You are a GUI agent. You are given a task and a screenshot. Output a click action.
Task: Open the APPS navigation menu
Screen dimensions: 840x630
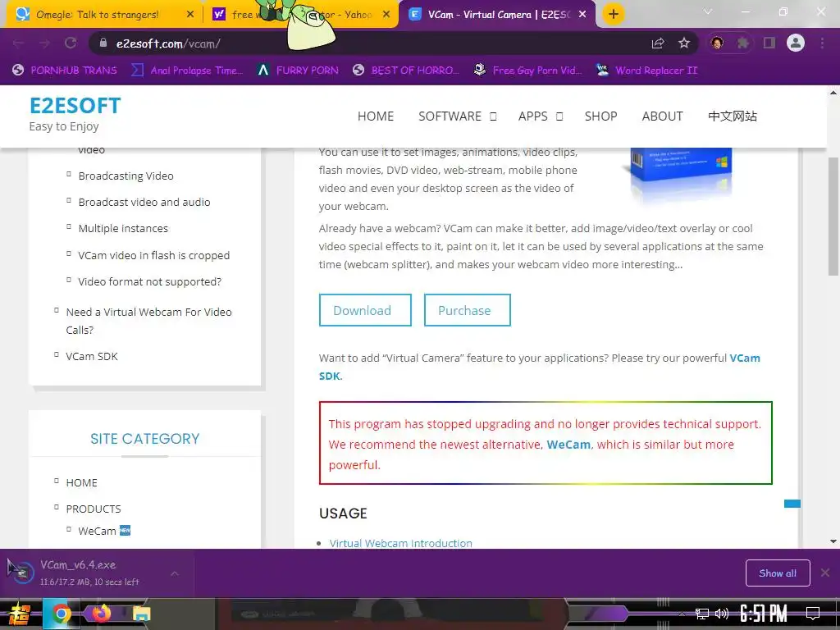point(532,116)
